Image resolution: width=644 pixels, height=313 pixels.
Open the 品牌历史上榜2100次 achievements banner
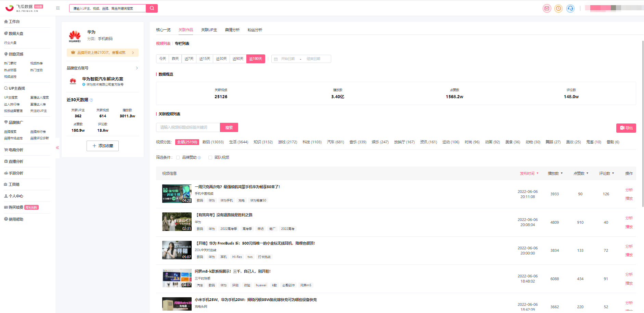pos(103,53)
